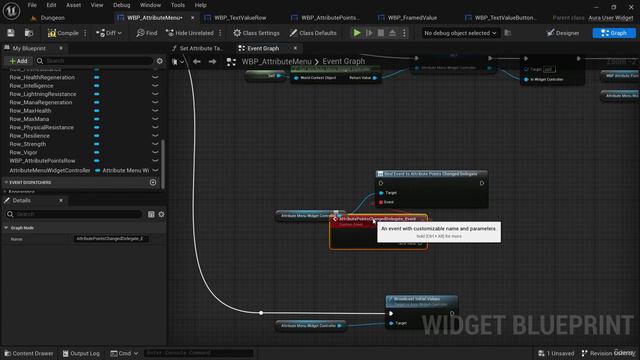
Task: Start Play in editor
Action: 357,33
